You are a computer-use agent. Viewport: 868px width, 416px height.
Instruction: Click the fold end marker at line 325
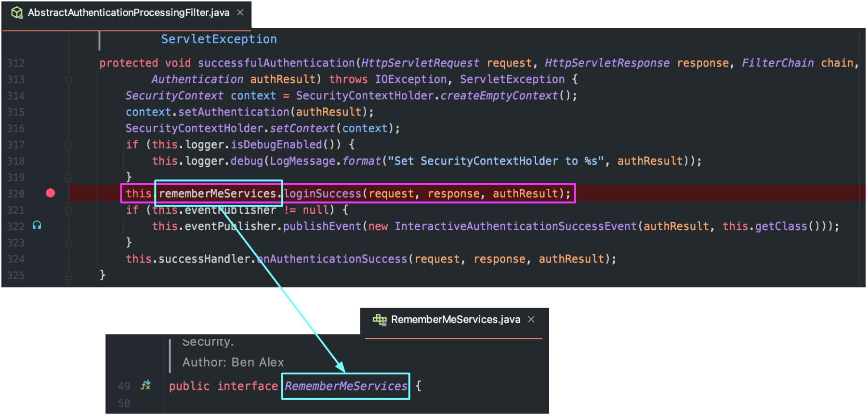tap(68, 276)
